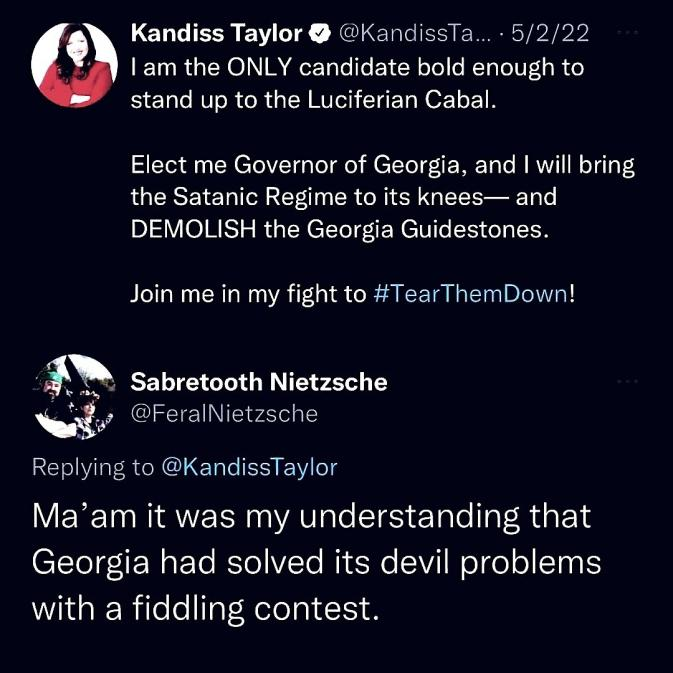This screenshot has height=673, width=673.
Task: Open more options on Sabretooth Nietzsche's reply
Action: [627, 382]
